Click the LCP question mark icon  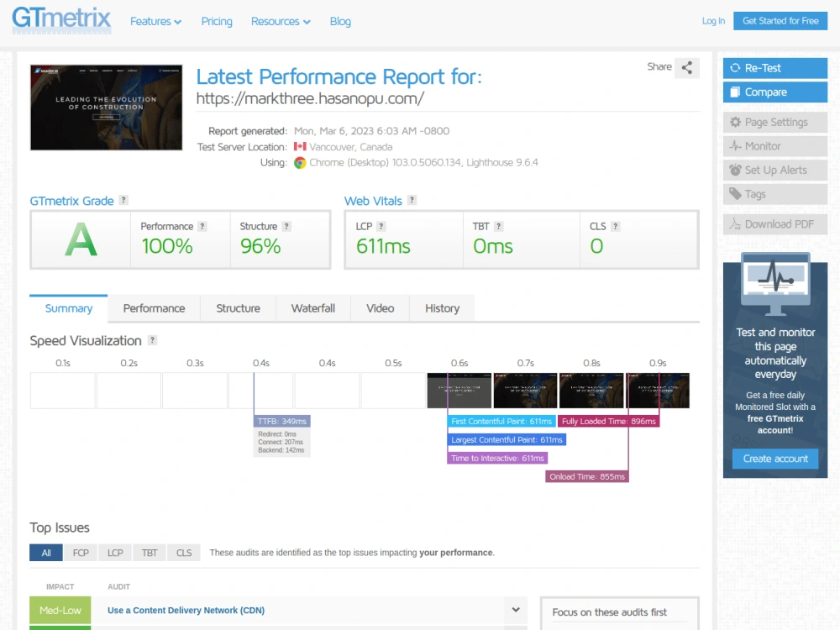(381, 226)
